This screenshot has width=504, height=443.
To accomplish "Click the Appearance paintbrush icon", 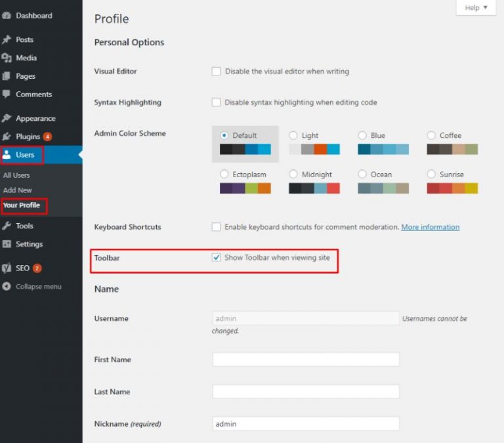I will tap(7, 118).
